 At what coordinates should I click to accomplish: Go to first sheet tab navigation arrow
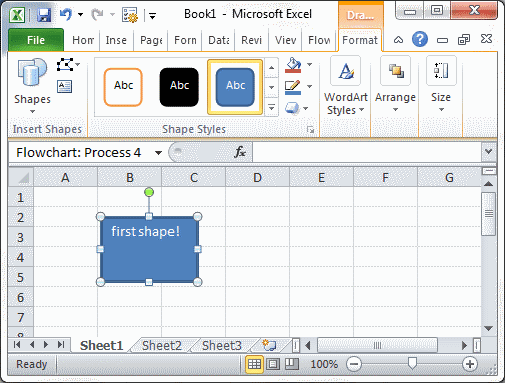(x=17, y=345)
